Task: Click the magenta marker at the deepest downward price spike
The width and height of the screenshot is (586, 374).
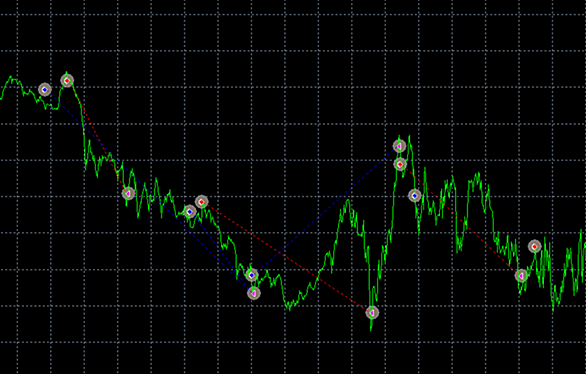Action: pos(372,312)
